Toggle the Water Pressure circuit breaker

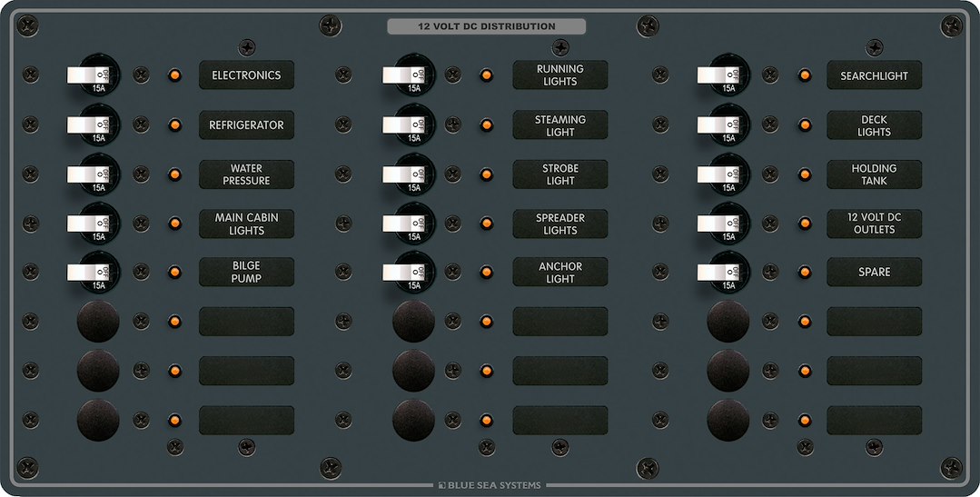[x=91, y=174]
